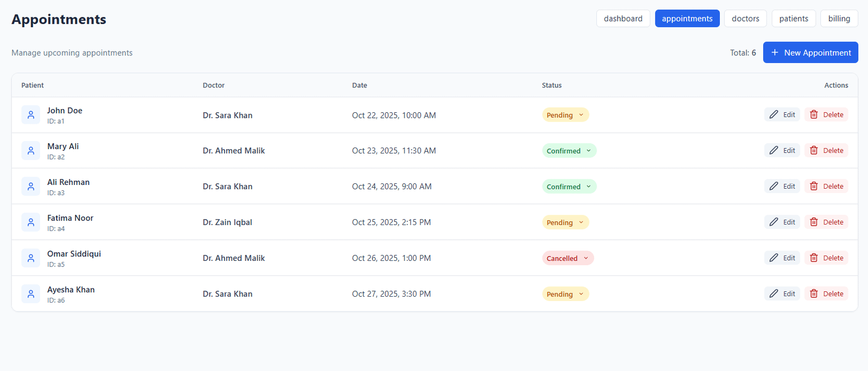Screen dimensions: 868x371
Task: Delete Ali Rehman's appointment
Action: (826, 186)
